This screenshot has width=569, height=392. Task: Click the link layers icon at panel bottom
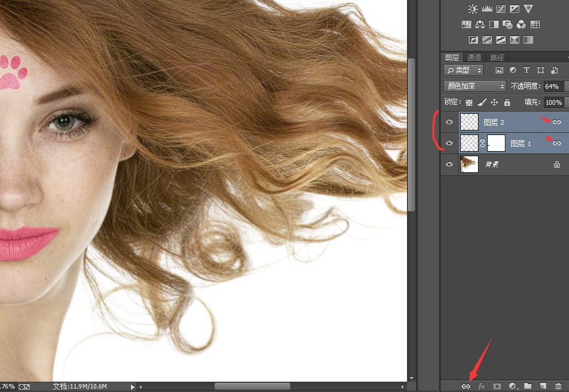pyautogui.click(x=466, y=386)
